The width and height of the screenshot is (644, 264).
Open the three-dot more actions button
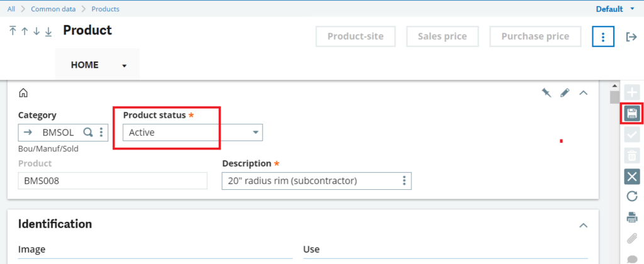tap(603, 37)
